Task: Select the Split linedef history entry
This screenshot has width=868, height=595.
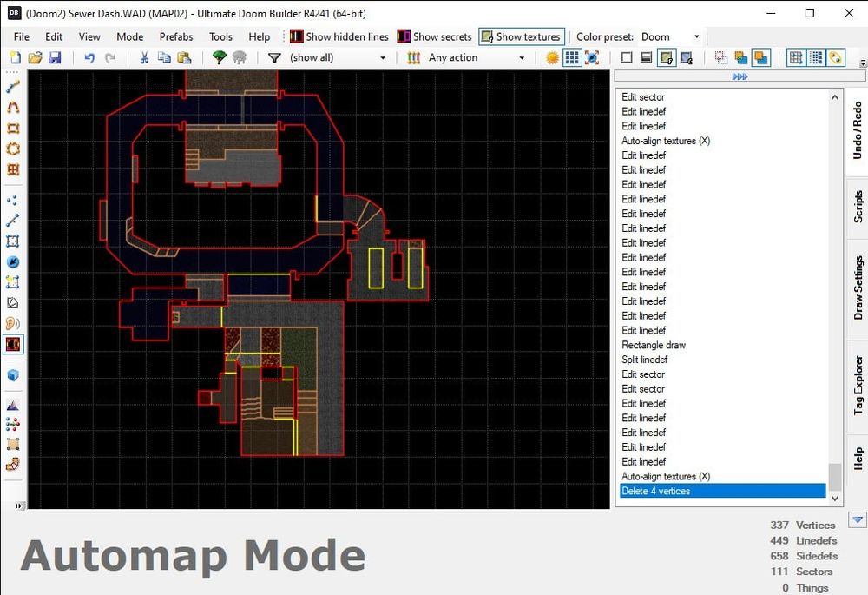Action: (x=723, y=360)
